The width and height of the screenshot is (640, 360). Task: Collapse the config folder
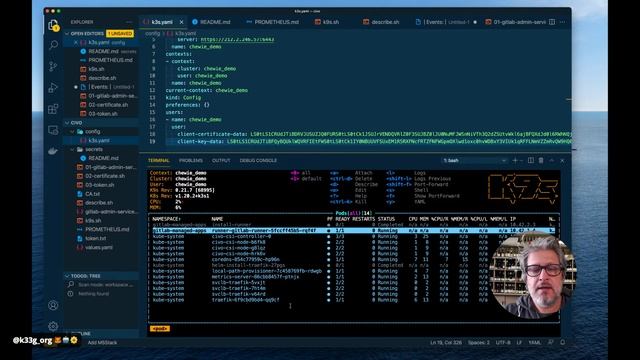point(72,131)
